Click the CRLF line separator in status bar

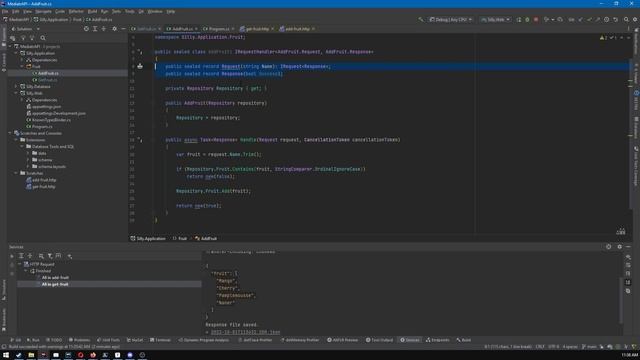[x=540, y=347]
